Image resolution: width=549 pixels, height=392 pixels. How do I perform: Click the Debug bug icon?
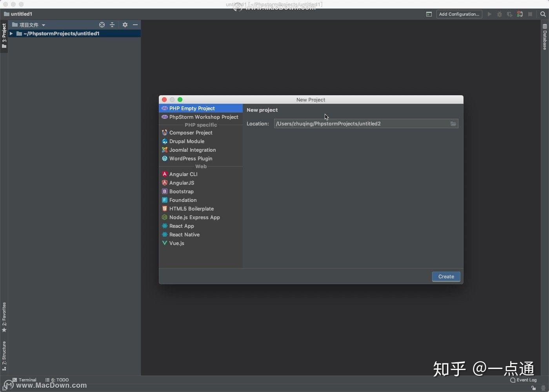click(500, 14)
